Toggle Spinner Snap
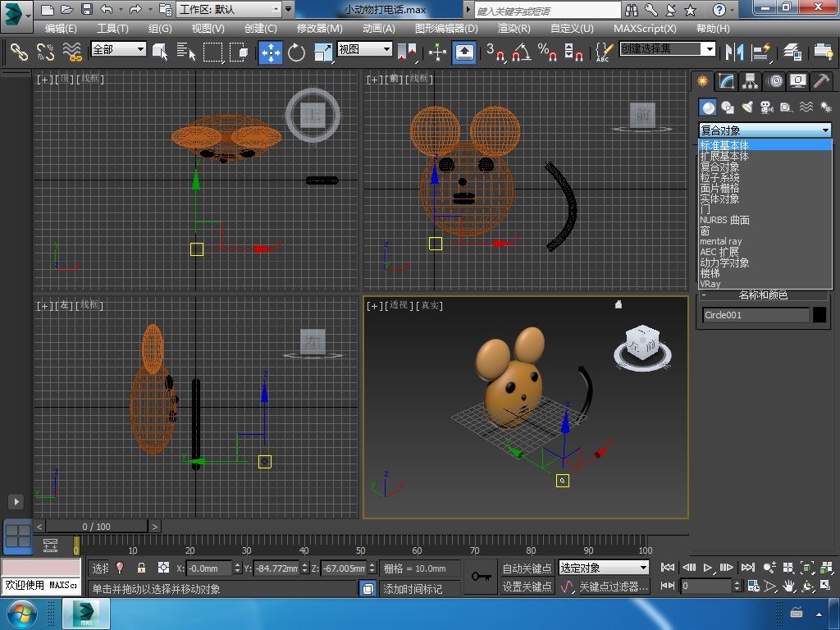840x630 pixels. click(573, 52)
